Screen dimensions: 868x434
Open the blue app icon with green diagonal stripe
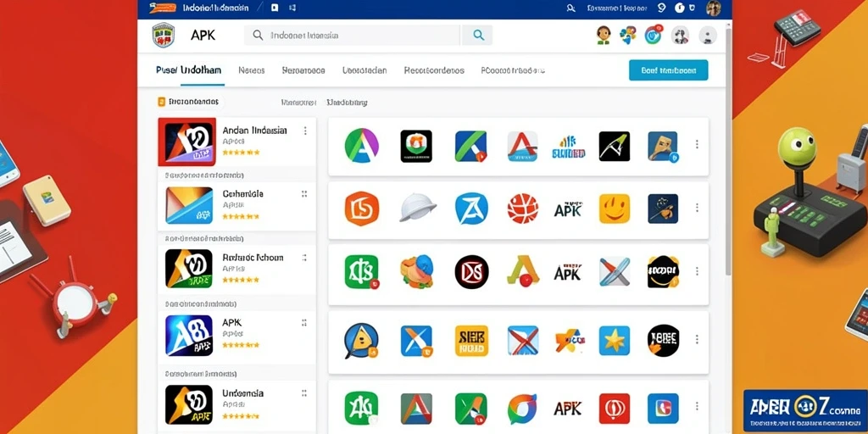pyautogui.click(x=470, y=146)
